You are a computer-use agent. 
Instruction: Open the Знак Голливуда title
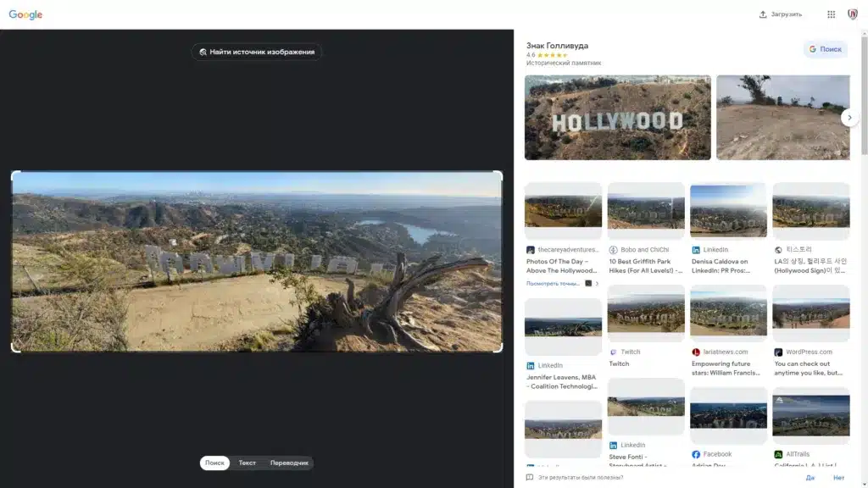point(557,46)
